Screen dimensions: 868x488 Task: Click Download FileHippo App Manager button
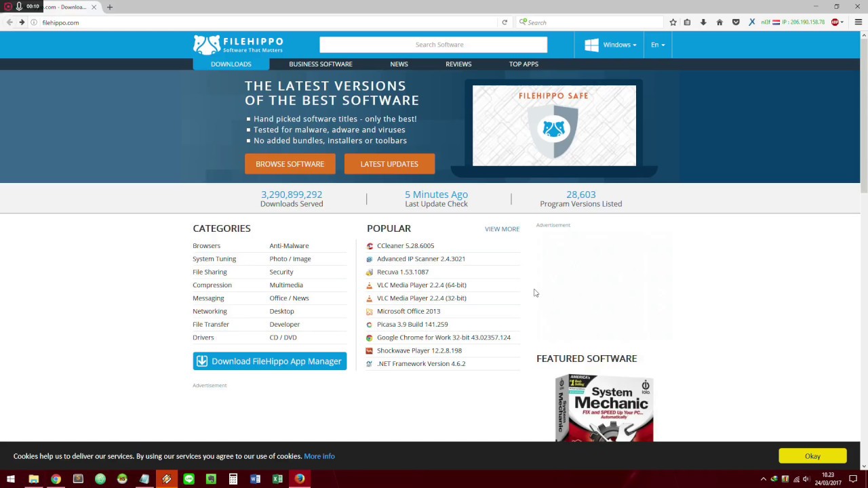[x=269, y=361]
